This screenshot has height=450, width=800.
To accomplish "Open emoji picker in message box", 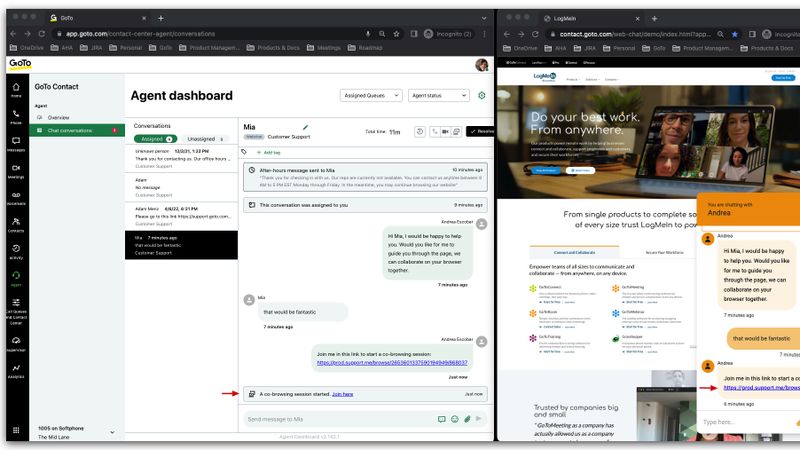I will click(455, 419).
